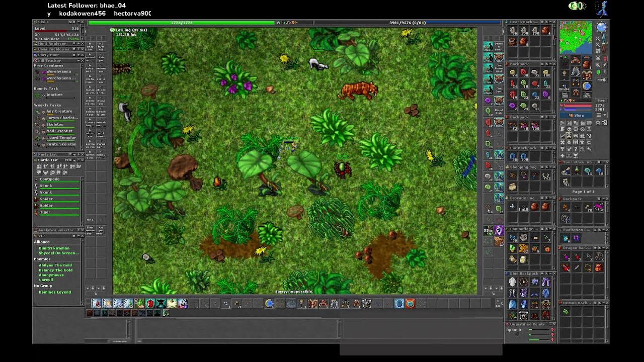The height and width of the screenshot is (362, 644).
Task: Click the mana bar showing 3981/9576
Action: tap(407, 23)
